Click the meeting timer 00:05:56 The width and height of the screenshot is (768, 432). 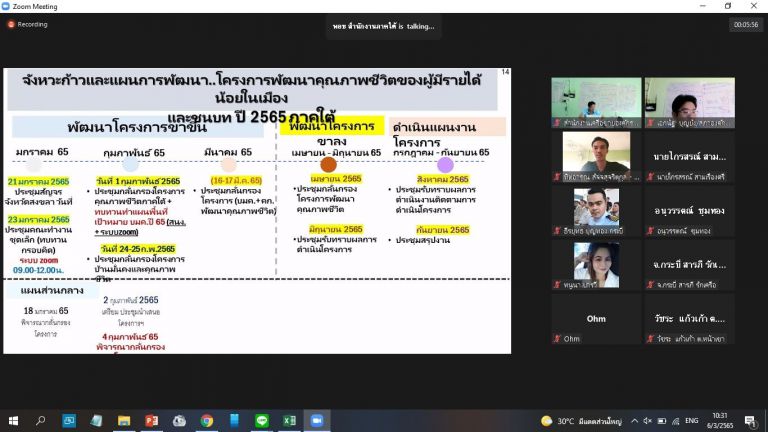[745, 24]
